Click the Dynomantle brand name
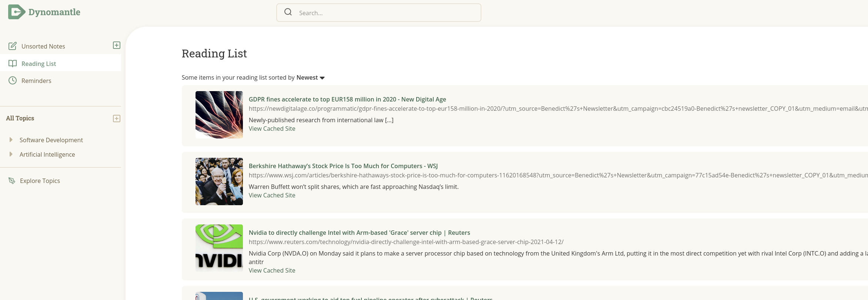Image resolution: width=868 pixels, height=300 pixels. click(x=54, y=12)
